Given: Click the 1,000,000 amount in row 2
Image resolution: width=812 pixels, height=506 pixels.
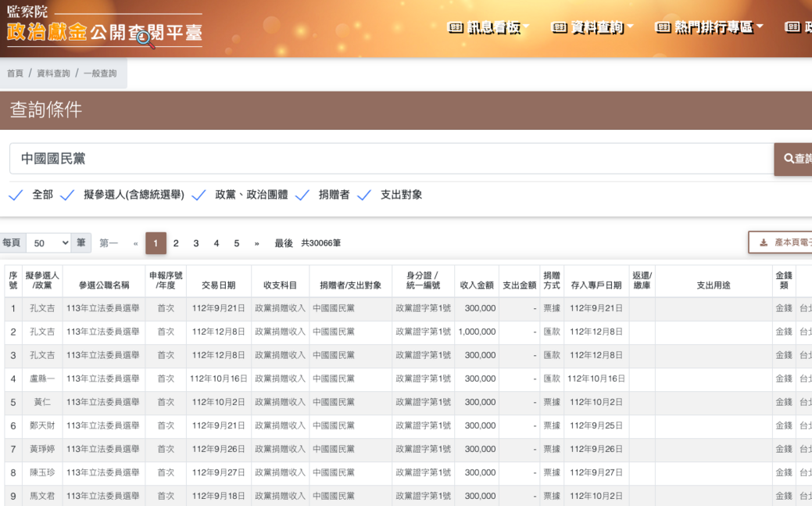Looking at the screenshot, I should pyautogui.click(x=477, y=332).
